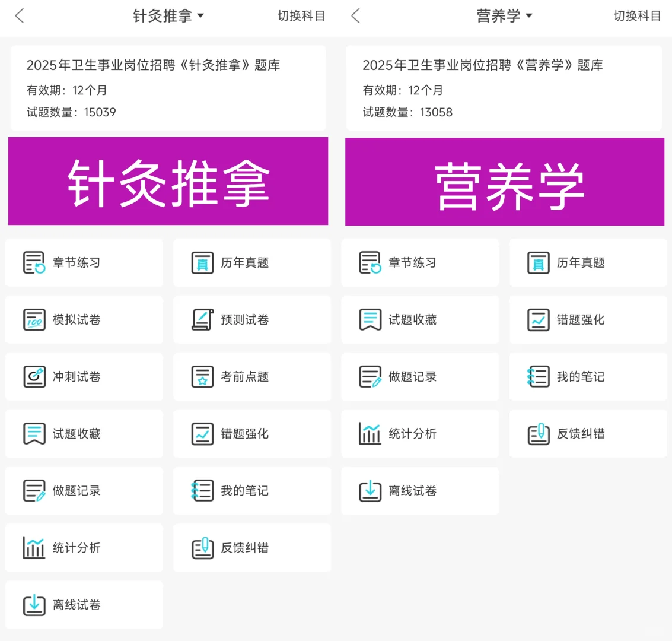Open 我的笔记 icon in 针灸推拿 panel
This screenshot has width=672, height=641.
[202, 490]
